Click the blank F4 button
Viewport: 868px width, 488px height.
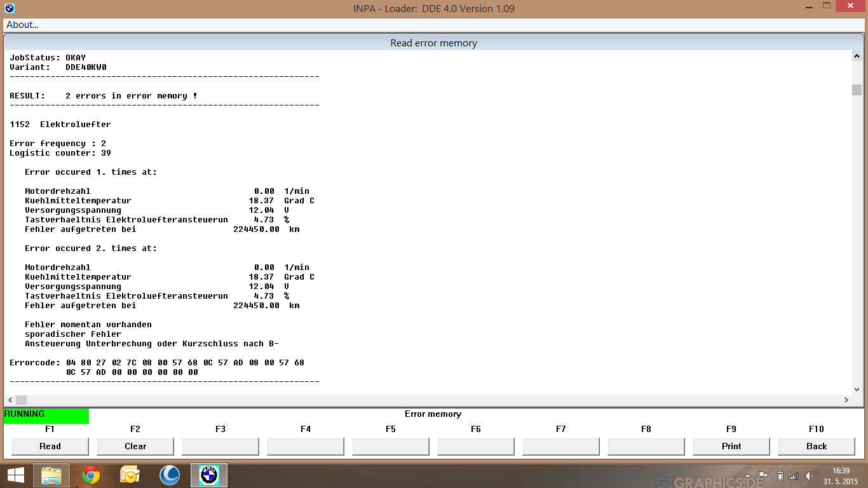click(306, 446)
